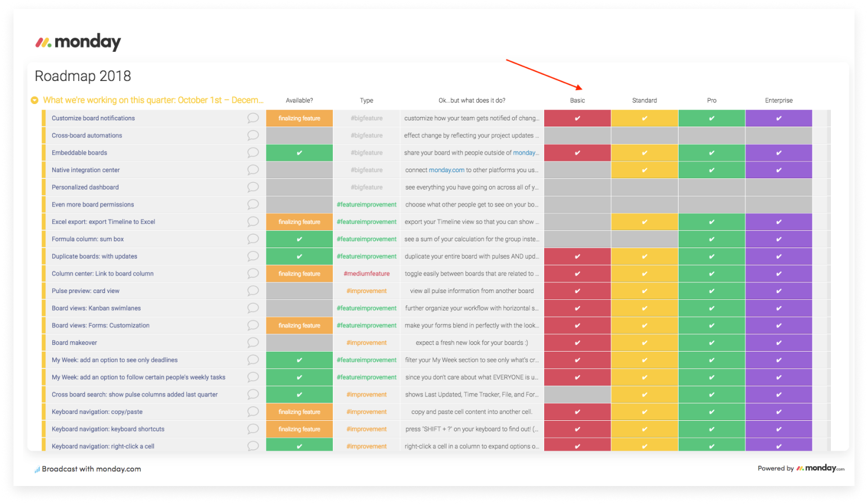Click Available checkmark for Cross board search

(x=299, y=394)
